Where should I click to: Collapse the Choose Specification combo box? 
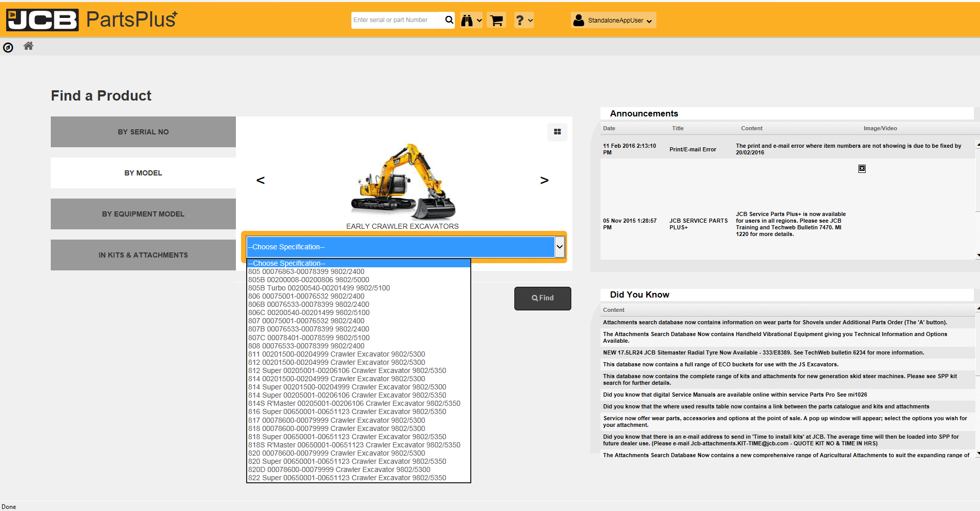(x=559, y=247)
